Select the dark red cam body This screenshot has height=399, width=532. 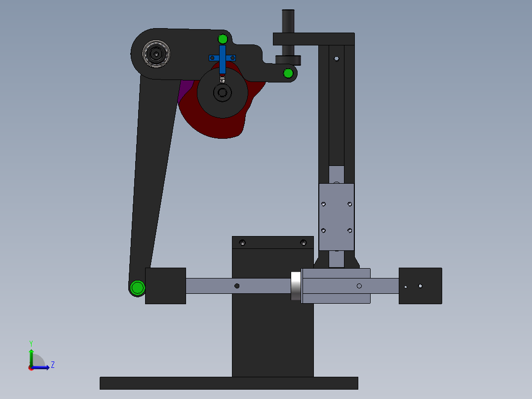coord(217,127)
